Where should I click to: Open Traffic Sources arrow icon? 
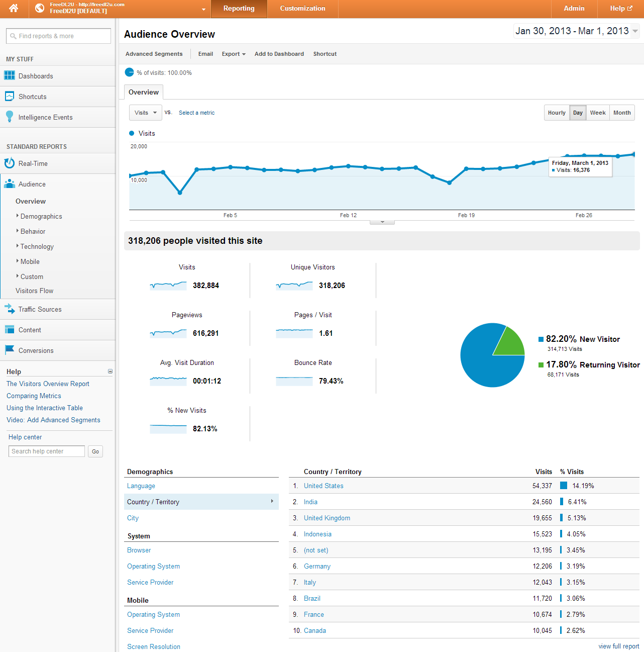(x=10, y=309)
